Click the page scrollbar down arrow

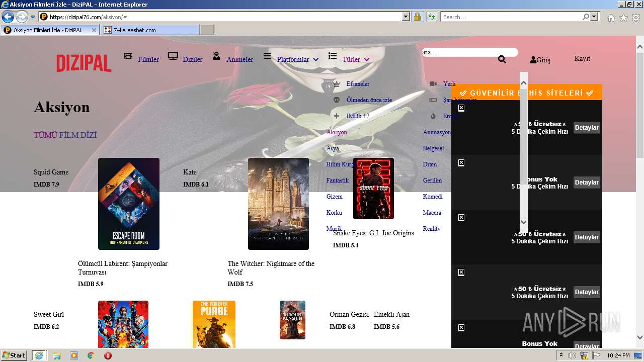[x=639, y=338]
